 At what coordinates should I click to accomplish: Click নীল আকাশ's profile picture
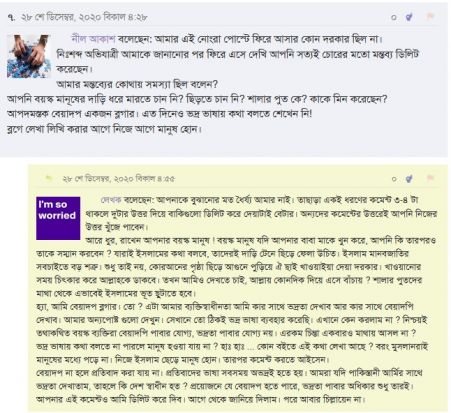point(29,56)
